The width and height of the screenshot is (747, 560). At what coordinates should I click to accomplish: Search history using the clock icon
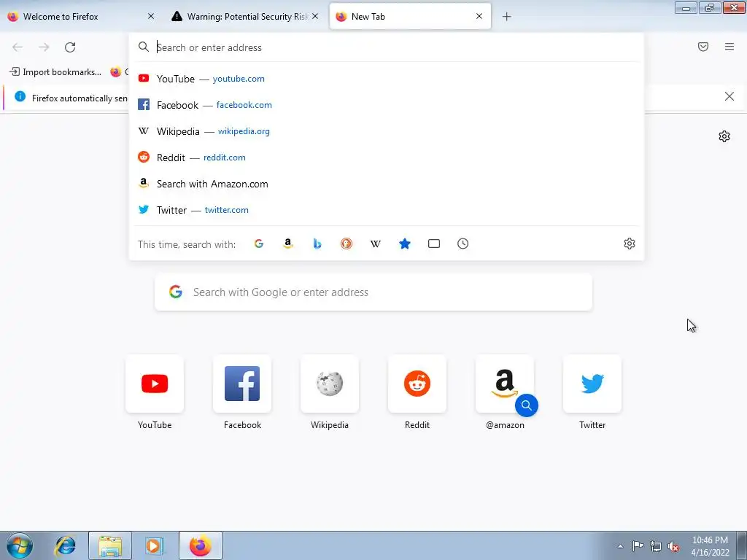463,244
